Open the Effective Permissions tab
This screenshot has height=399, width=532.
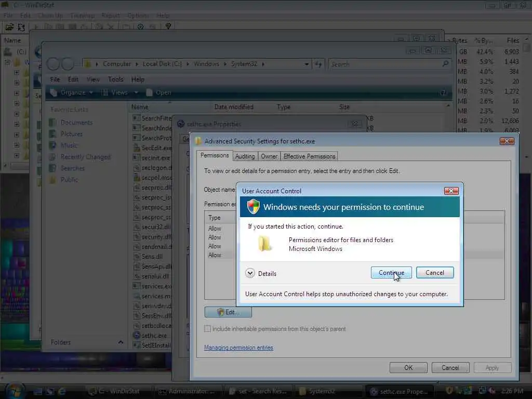[x=309, y=156]
